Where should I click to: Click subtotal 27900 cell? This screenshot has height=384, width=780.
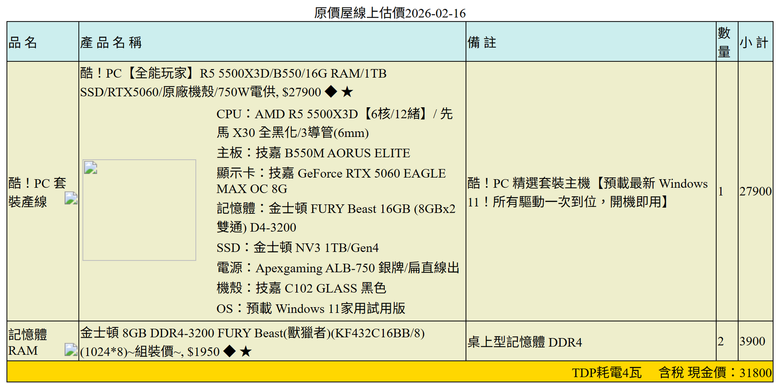[755, 192]
